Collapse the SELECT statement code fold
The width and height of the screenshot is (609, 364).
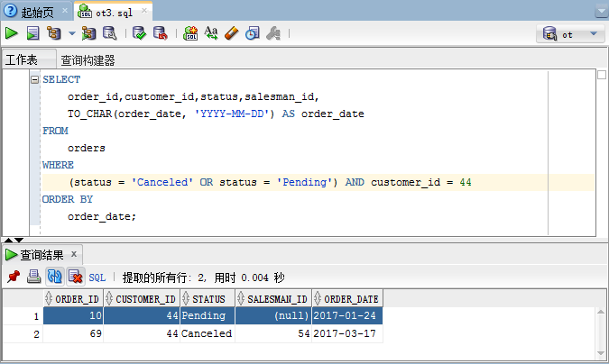(x=35, y=79)
